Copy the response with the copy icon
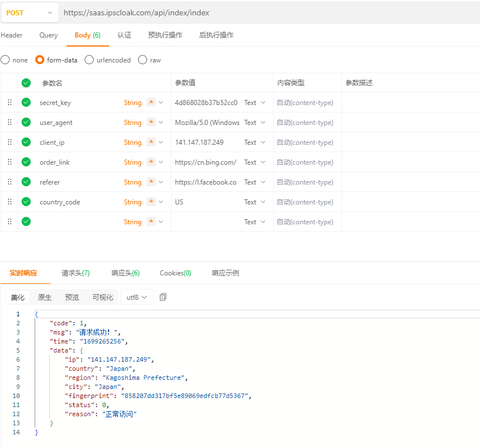480x448 pixels. 163,297
